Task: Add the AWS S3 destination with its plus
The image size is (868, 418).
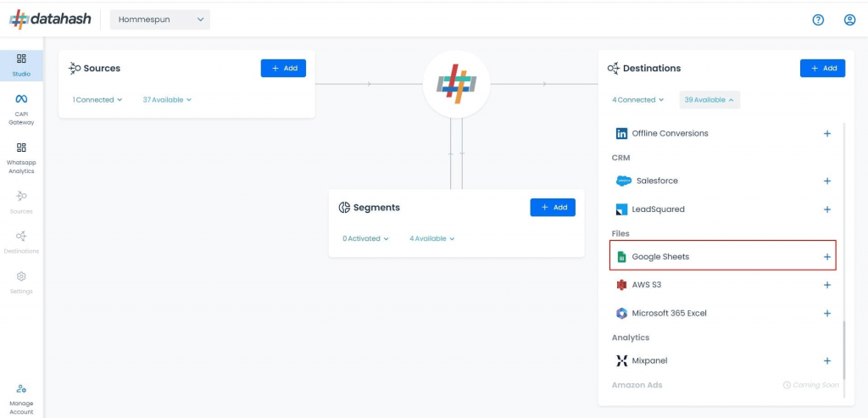Action: [827, 285]
